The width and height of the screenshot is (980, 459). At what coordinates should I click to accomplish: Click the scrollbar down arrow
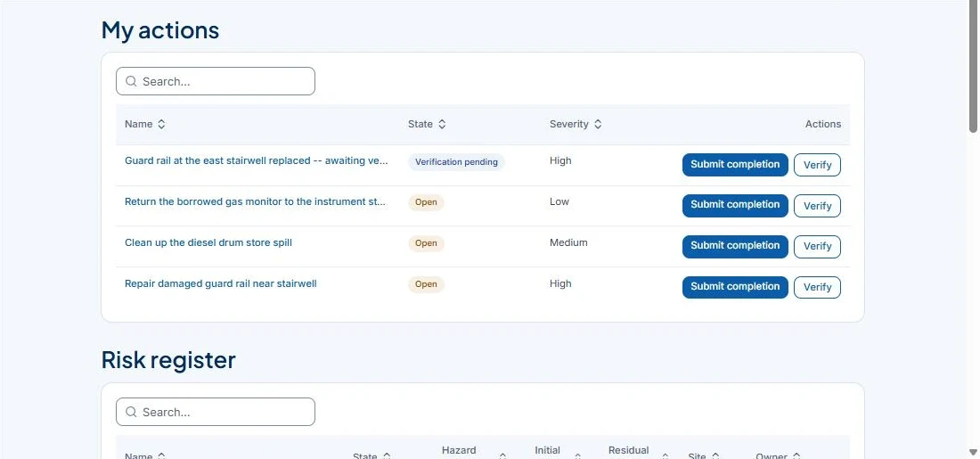(x=973, y=452)
